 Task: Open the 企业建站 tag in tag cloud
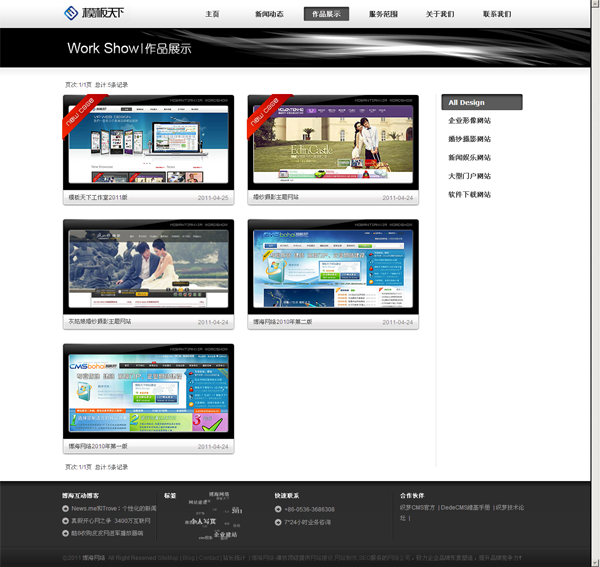tap(225, 534)
